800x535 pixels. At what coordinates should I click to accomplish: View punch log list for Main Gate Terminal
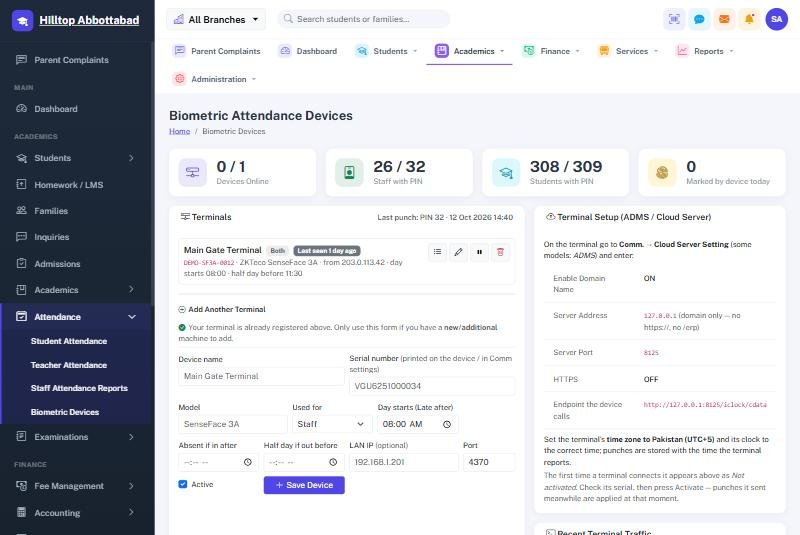pos(437,251)
